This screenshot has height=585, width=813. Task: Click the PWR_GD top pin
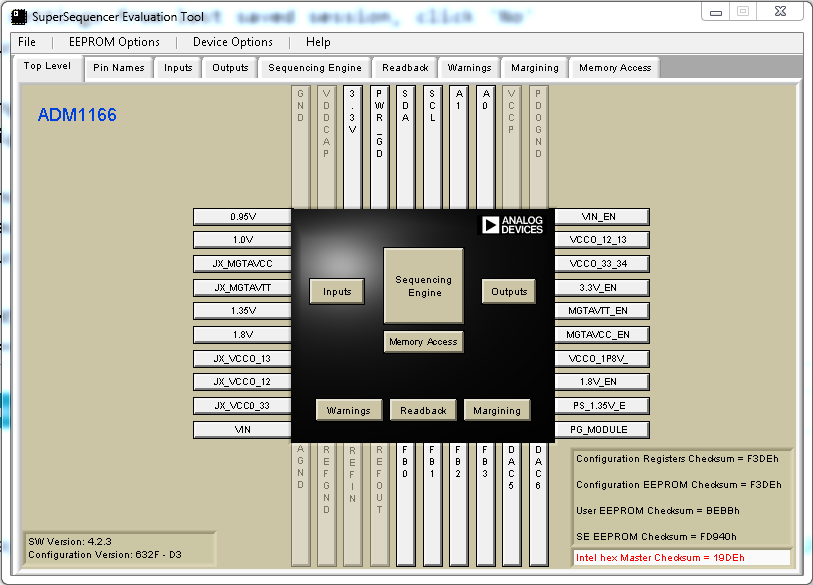380,147
